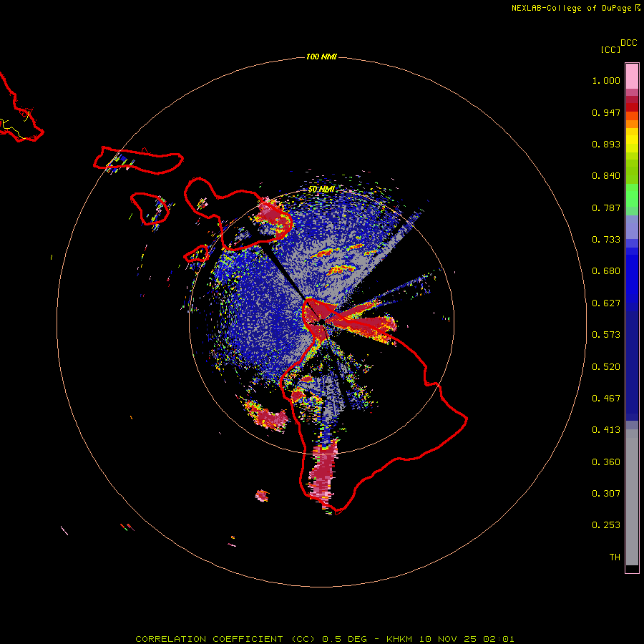Pick the red color bar segment
Viewport: 644px width, 644px height.
coord(632,107)
